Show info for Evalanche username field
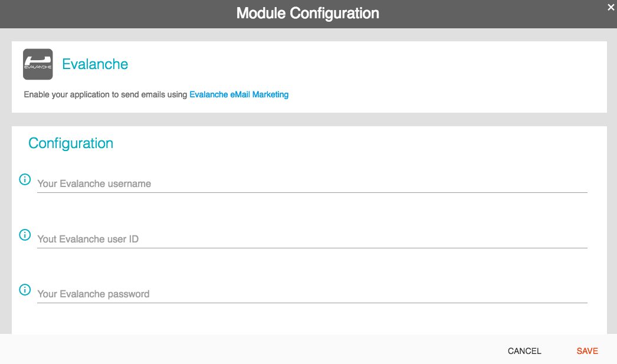 [25, 179]
